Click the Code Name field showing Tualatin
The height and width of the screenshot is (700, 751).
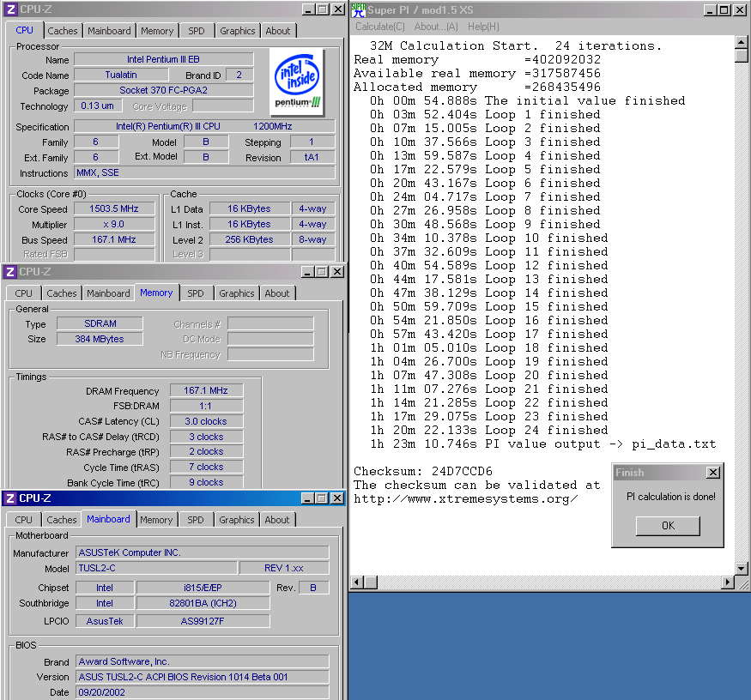tap(121, 75)
